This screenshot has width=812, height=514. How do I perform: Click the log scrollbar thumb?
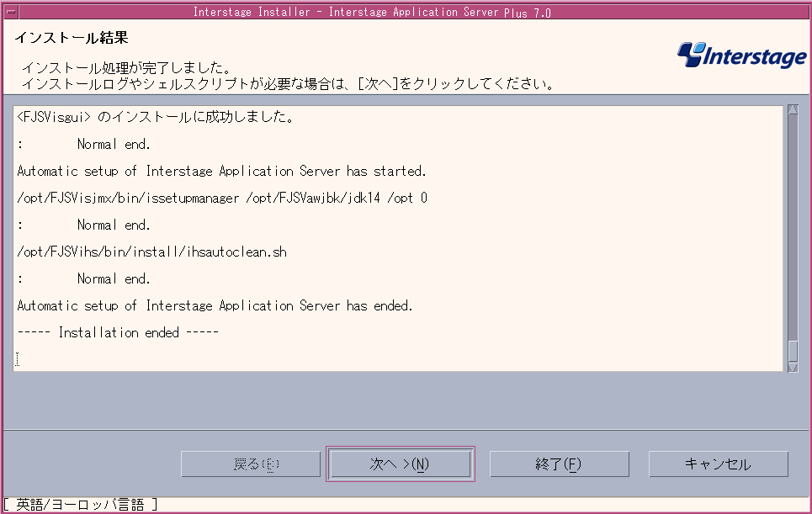793,351
